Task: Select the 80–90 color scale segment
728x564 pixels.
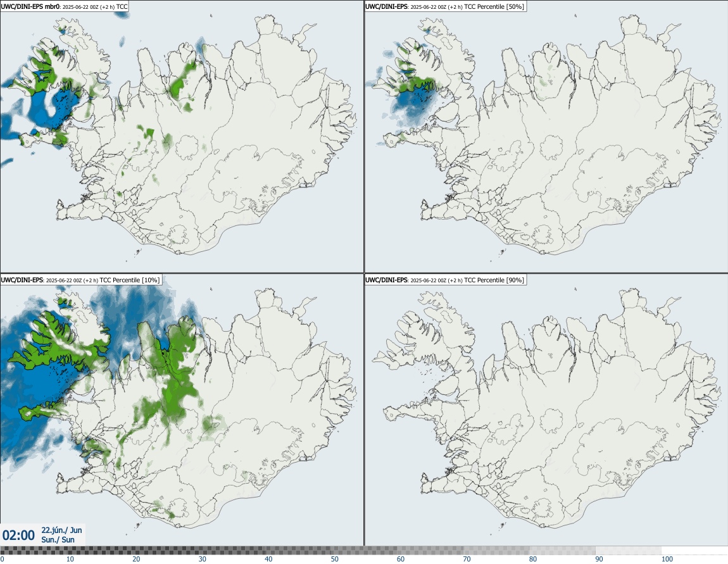Action: coord(562,551)
